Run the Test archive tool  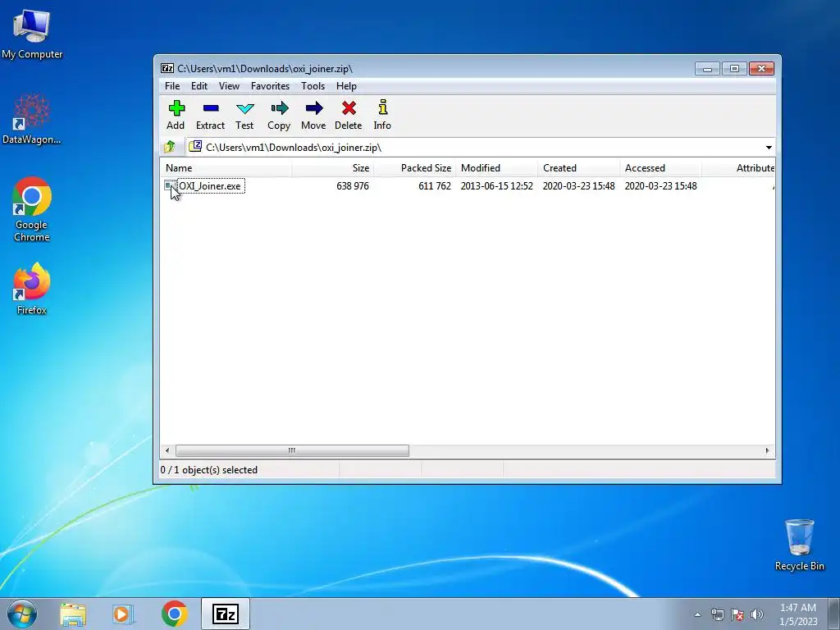244,115
